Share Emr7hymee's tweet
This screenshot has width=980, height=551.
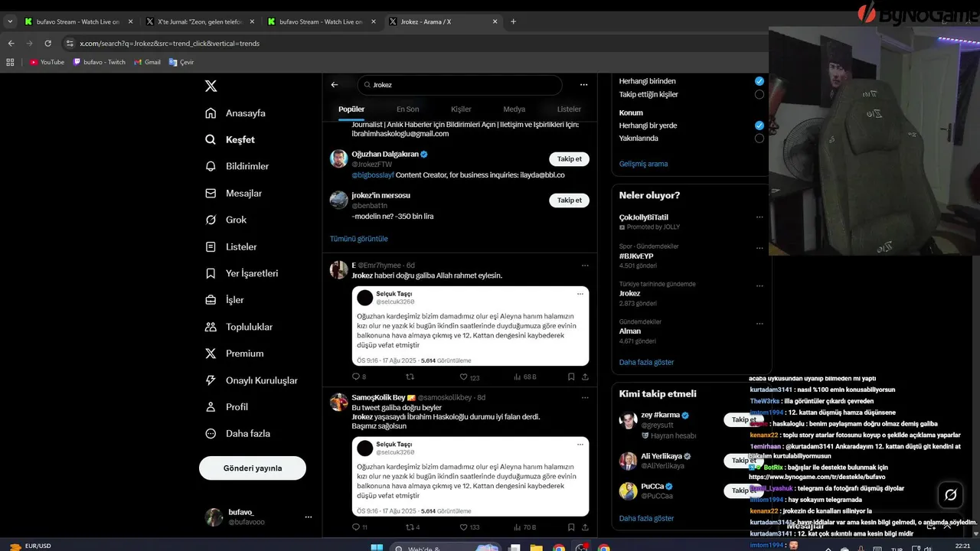click(586, 377)
